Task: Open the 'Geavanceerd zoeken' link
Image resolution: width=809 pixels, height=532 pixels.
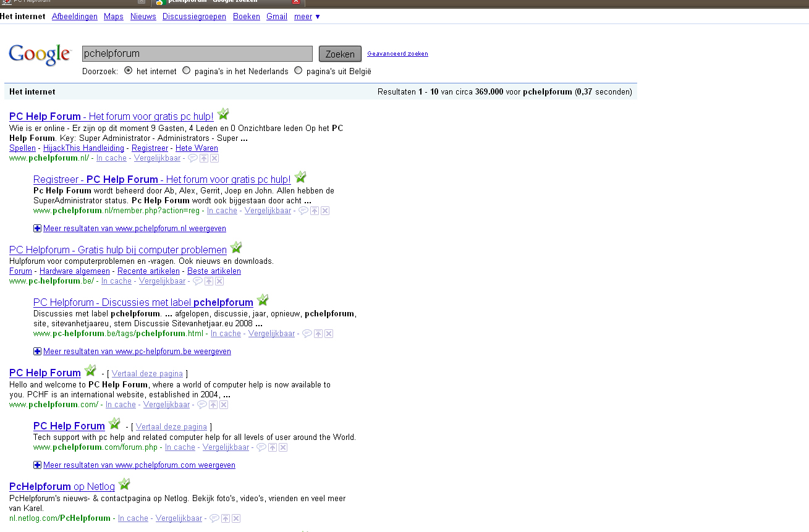Action: (397, 54)
